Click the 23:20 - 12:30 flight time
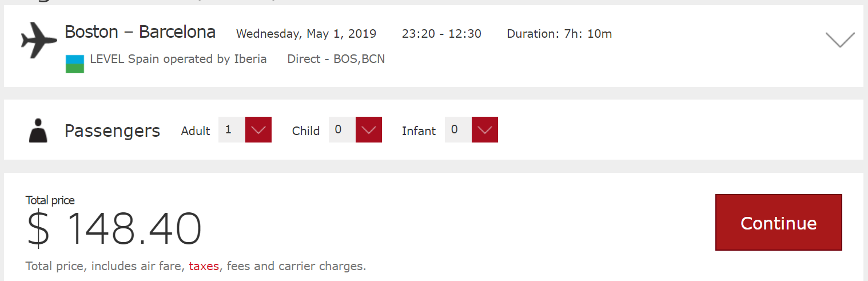The height and width of the screenshot is (281, 868). (441, 34)
